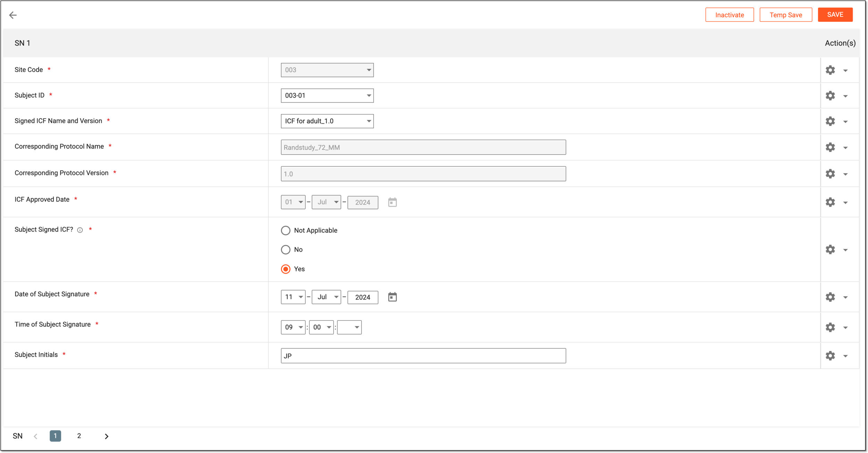Image resolution: width=868 pixels, height=453 pixels.
Task: Open minute dropdown of Time of Subject Signature
Action: click(321, 327)
